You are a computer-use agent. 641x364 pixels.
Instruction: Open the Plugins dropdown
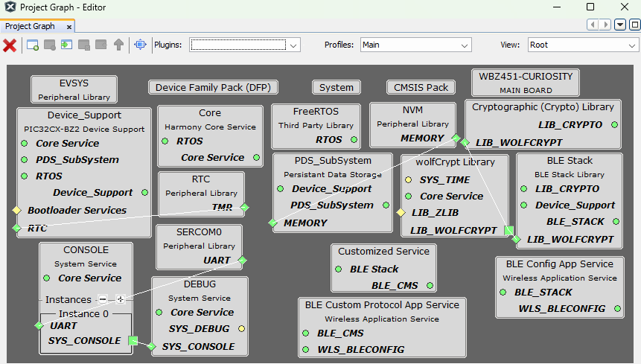coord(245,45)
